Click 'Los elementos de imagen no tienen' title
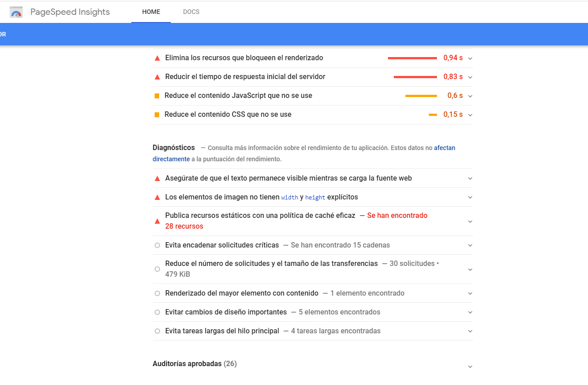The height and width of the screenshot is (385, 588). 262,197
